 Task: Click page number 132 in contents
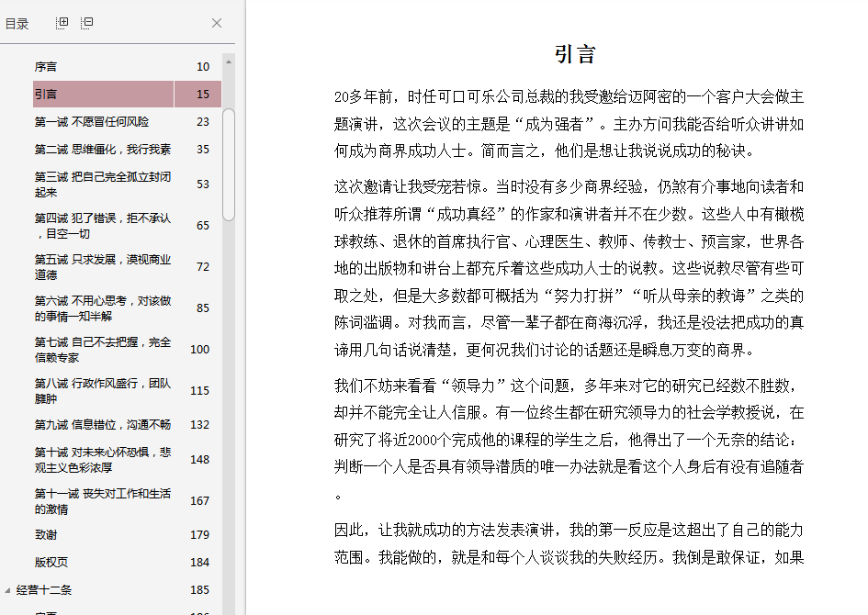[x=200, y=425]
